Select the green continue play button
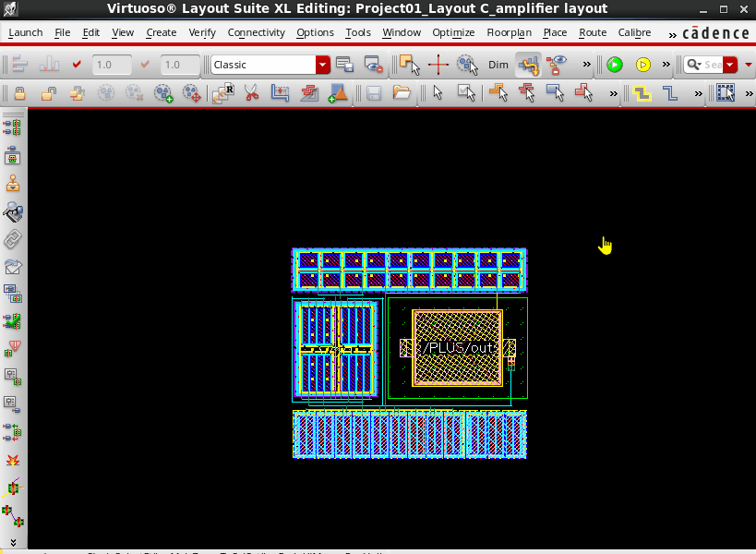Viewport: 756px width, 554px height. click(615, 65)
